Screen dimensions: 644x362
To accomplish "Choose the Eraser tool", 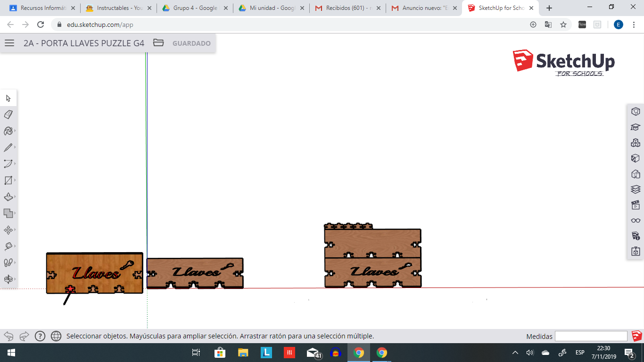I will [8, 115].
